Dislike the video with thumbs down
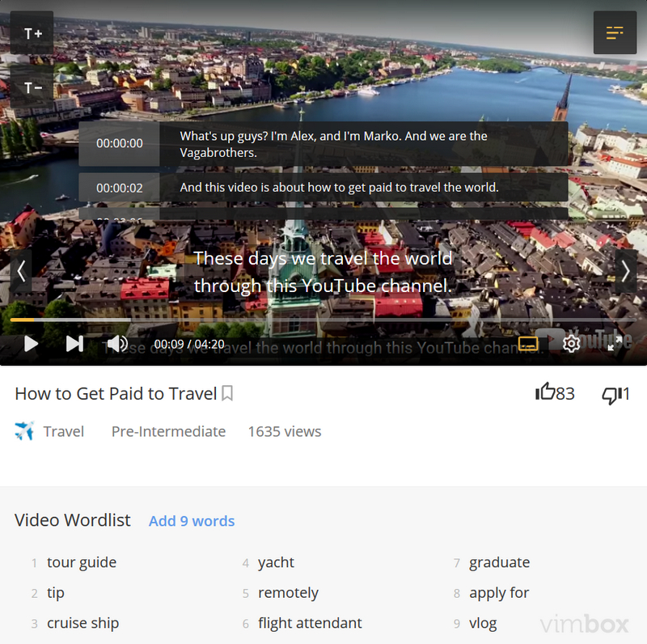 (611, 395)
